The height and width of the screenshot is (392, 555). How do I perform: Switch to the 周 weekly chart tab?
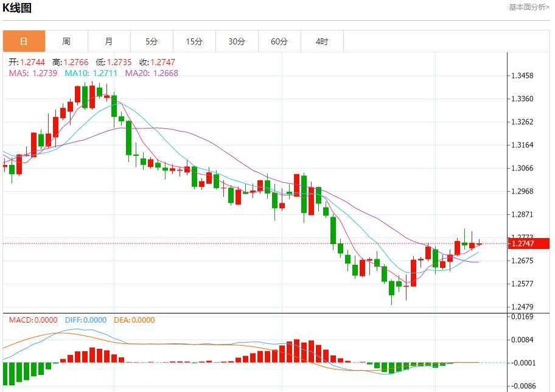(66, 41)
